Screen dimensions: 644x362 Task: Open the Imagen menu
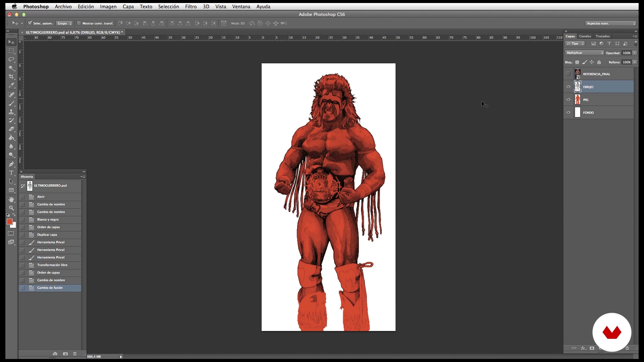pos(108,6)
